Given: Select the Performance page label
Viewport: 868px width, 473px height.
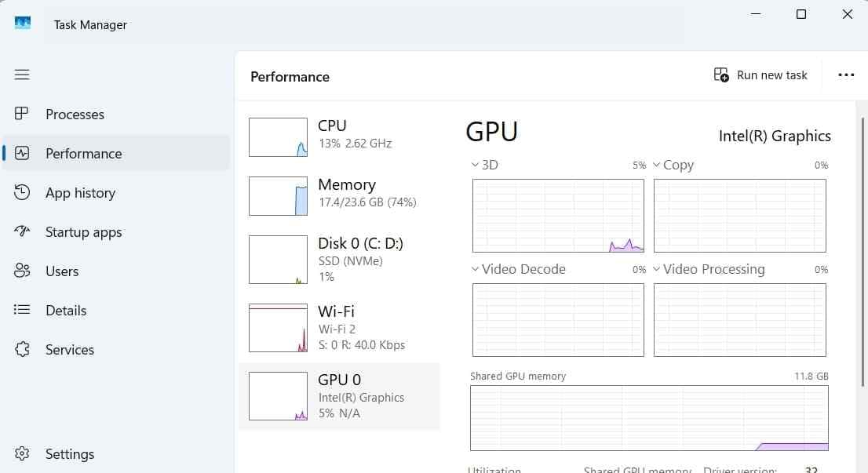Looking at the screenshot, I should tap(84, 153).
